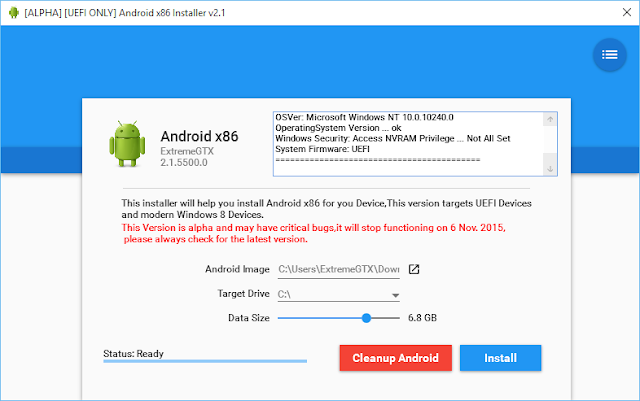Click the Windows Security NVRAM log line
The image size is (640, 401).
[393, 138]
